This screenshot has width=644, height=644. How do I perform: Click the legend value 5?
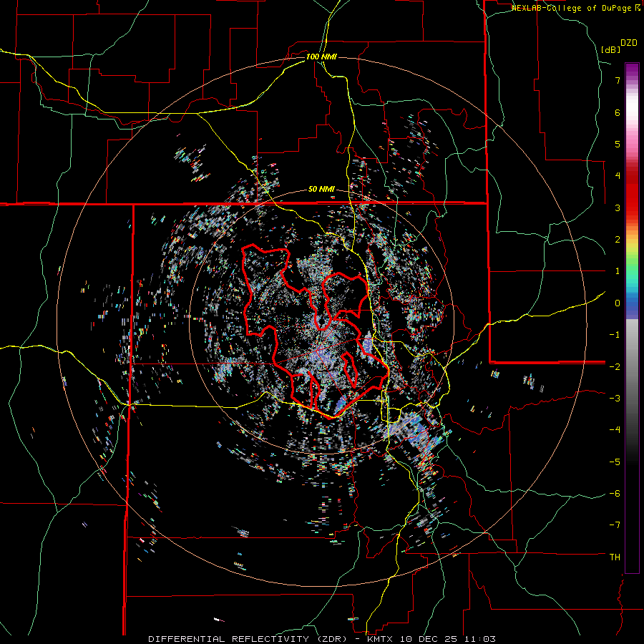click(x=618, y=144)
